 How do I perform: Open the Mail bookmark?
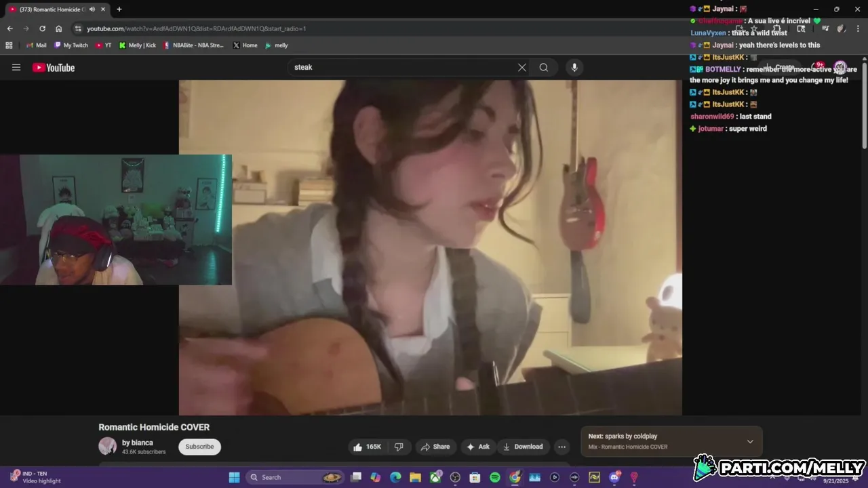coord(36,45)
